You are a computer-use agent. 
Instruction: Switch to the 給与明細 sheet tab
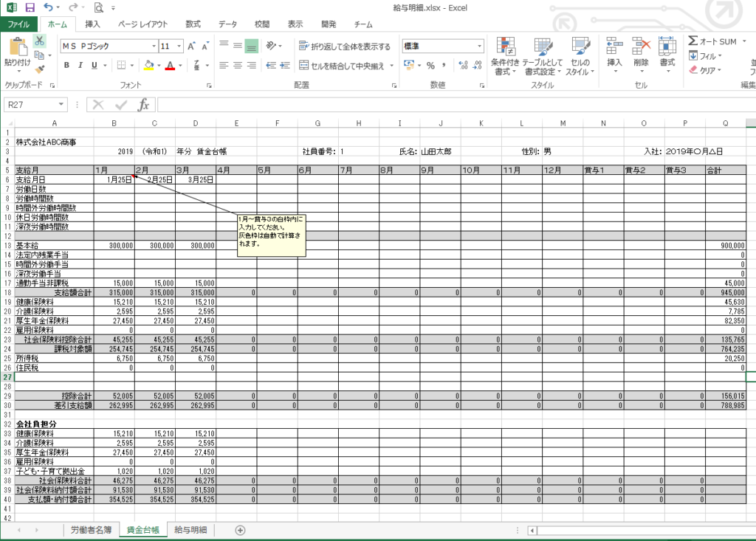[x=190, y=529]
